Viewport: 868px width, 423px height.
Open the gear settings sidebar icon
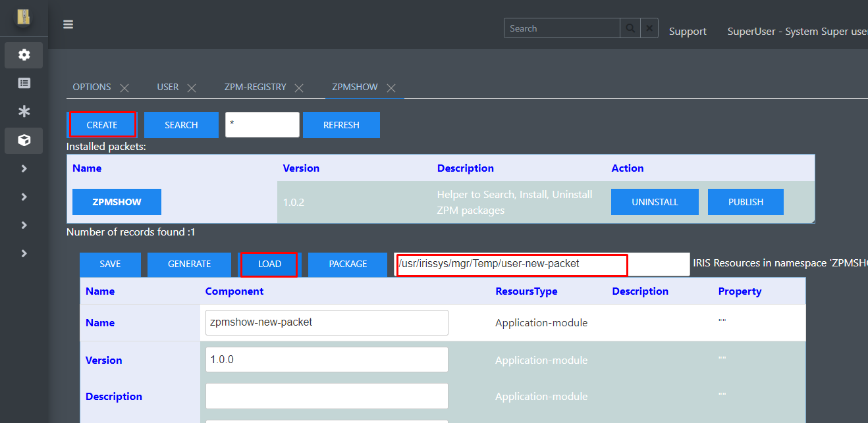(24, 55)
